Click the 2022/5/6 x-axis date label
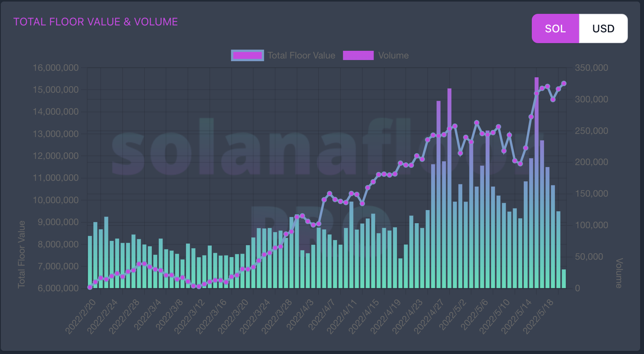The height and width of the screenshot is (354, 644). pos(475,314)
